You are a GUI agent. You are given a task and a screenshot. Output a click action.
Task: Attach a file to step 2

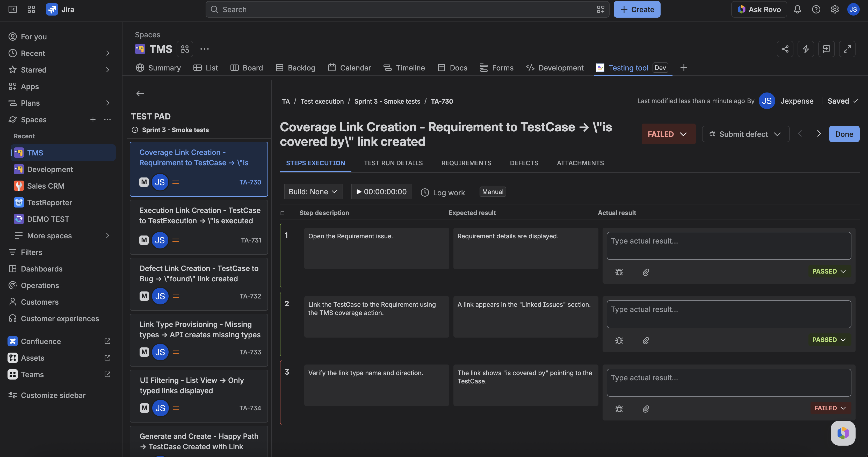click(x=646, y=340)
